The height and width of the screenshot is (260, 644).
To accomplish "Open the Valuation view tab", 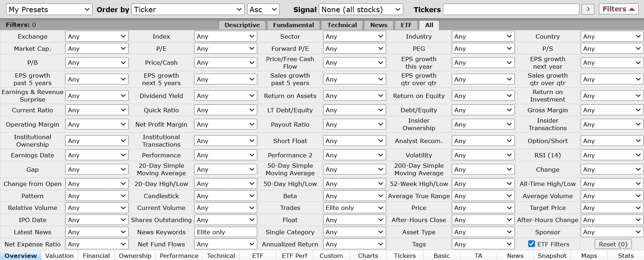I will pos(59,256).
